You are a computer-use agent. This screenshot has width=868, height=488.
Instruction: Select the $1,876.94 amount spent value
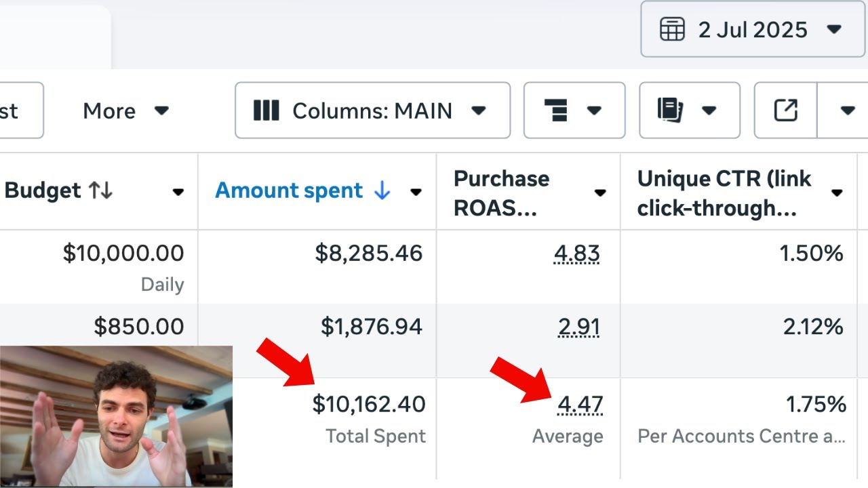click(372, 327)
